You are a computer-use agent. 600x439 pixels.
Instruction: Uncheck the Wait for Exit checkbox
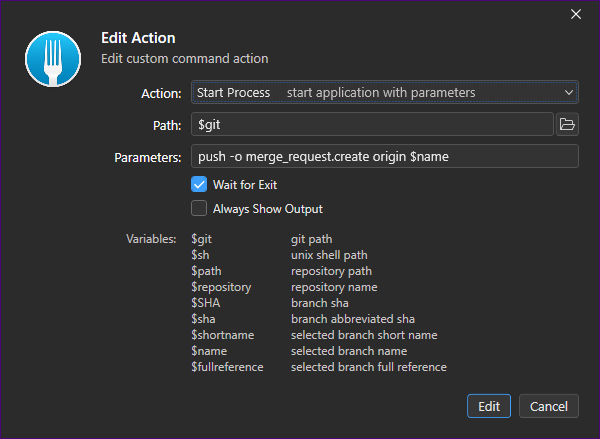pos(199,184)
